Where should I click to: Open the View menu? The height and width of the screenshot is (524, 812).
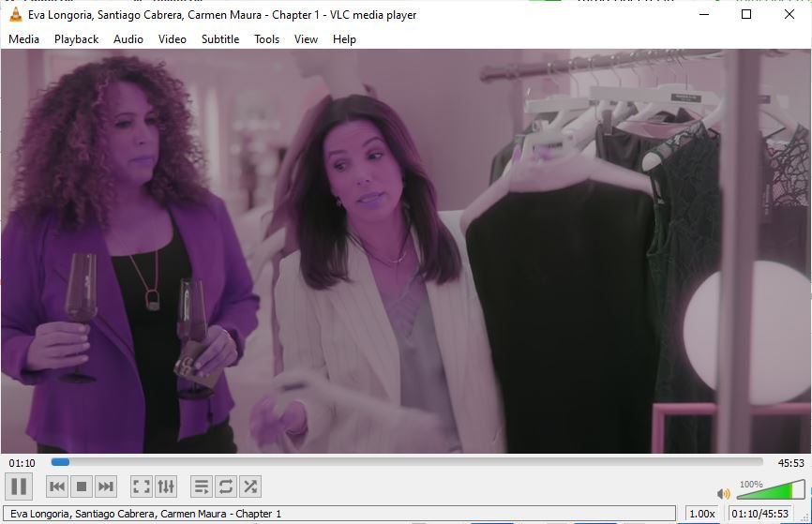pos(306,39)
